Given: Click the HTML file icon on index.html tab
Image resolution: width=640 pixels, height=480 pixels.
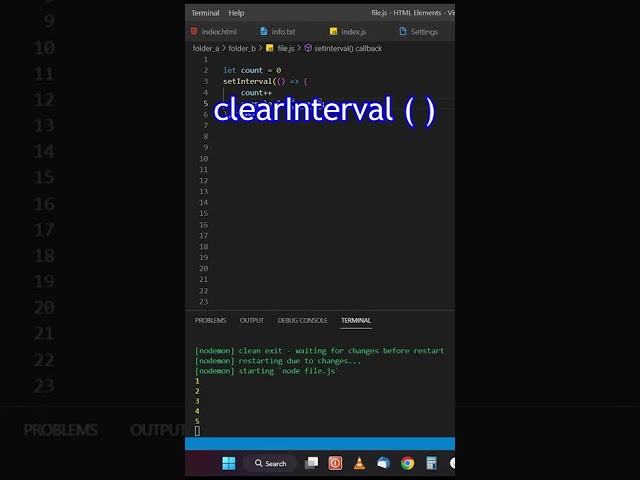Looking at the screenshot, I should pos(194,31).
